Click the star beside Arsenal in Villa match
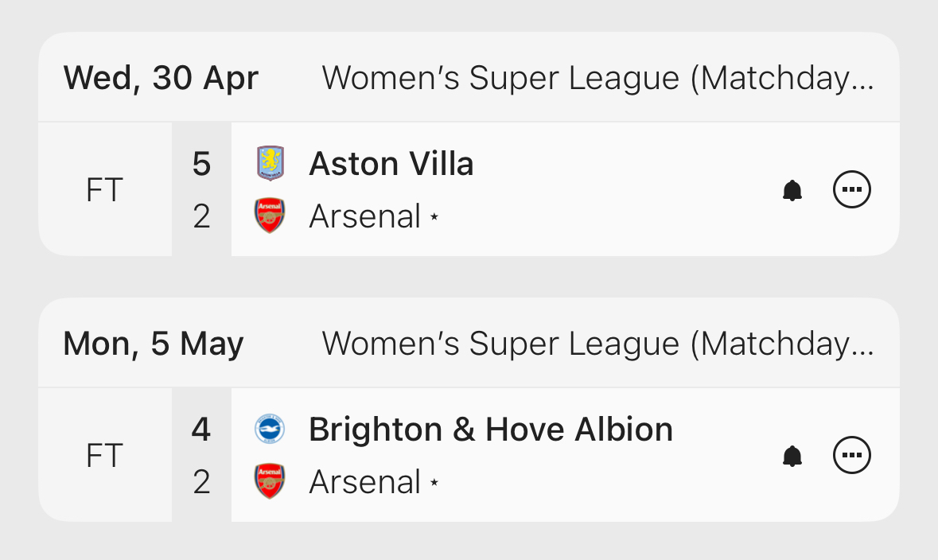This screenshot has height=560, width=938. pos(434,217)
